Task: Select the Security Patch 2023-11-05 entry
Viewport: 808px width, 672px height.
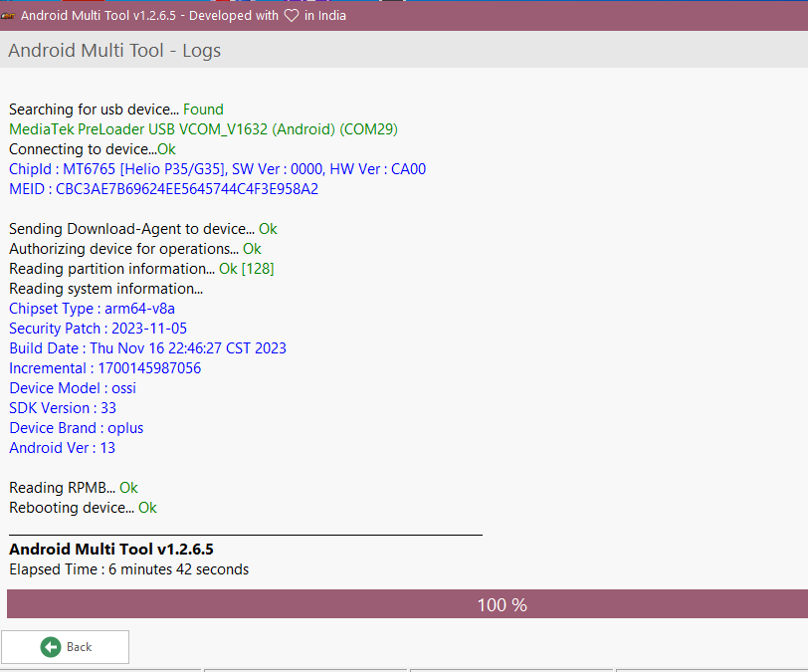Action: click(x=98, y=329)
